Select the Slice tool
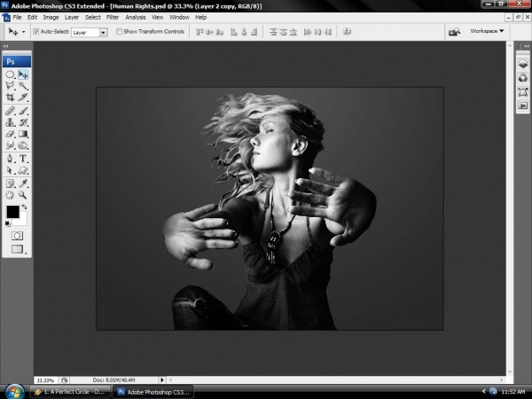532x399 pixels. tap(23, 98)
